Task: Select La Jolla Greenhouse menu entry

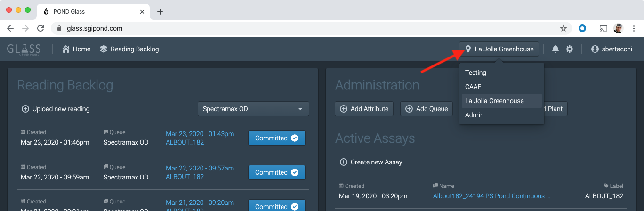Action: point(501,101)
